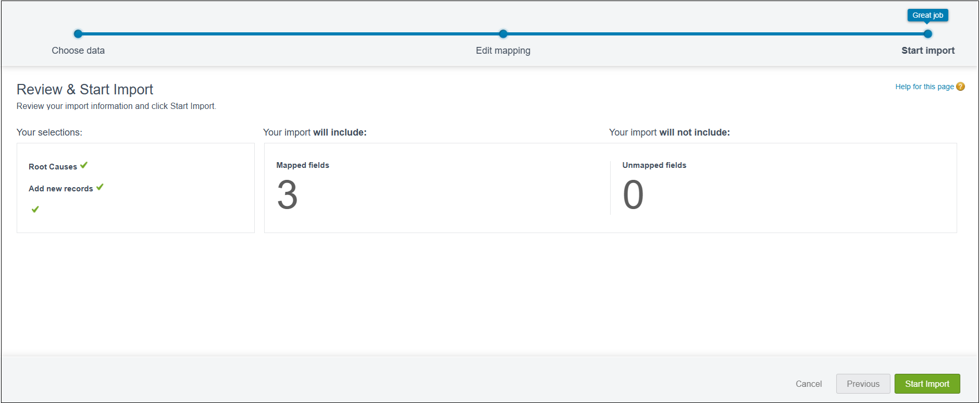
Task: Click the green check beside Add new records
Action: pos(100,187)
